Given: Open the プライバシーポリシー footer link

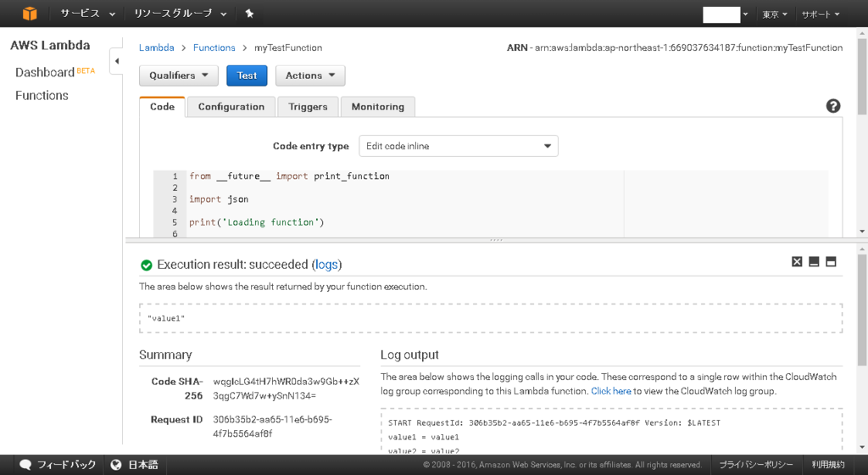Looking at the screenshot, I should [755, 465].
